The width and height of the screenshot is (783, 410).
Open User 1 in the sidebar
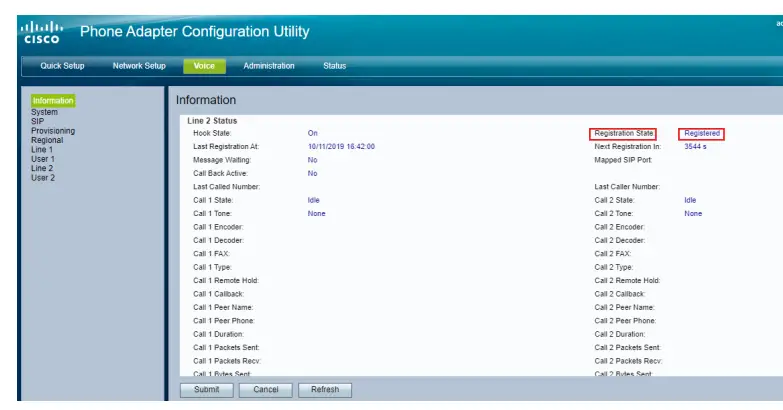coord(43,159)
